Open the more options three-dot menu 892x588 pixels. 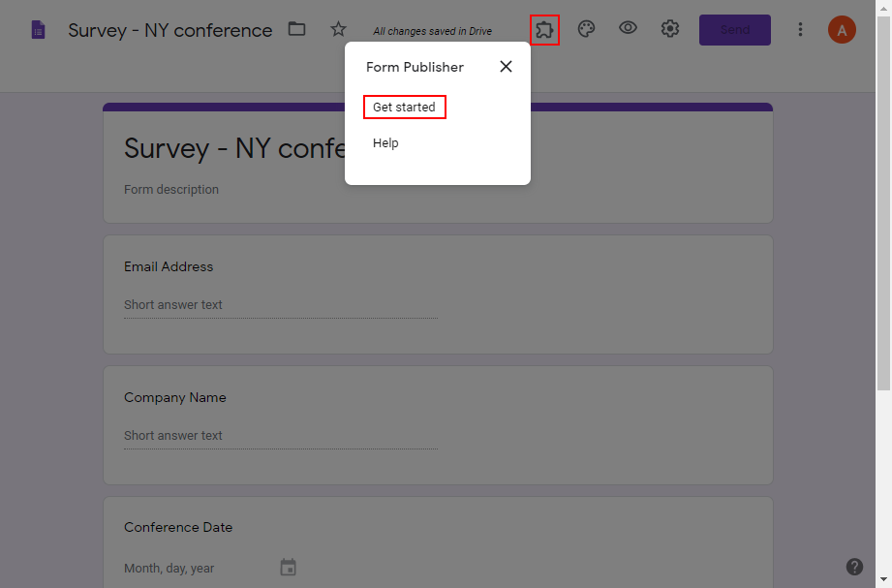pyautogui.click(x=800, y=30)
